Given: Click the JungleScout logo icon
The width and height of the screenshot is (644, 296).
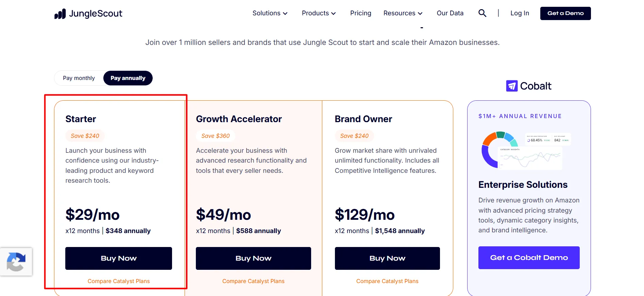Looking at the screenshot, I should click(x=60, y=14).
